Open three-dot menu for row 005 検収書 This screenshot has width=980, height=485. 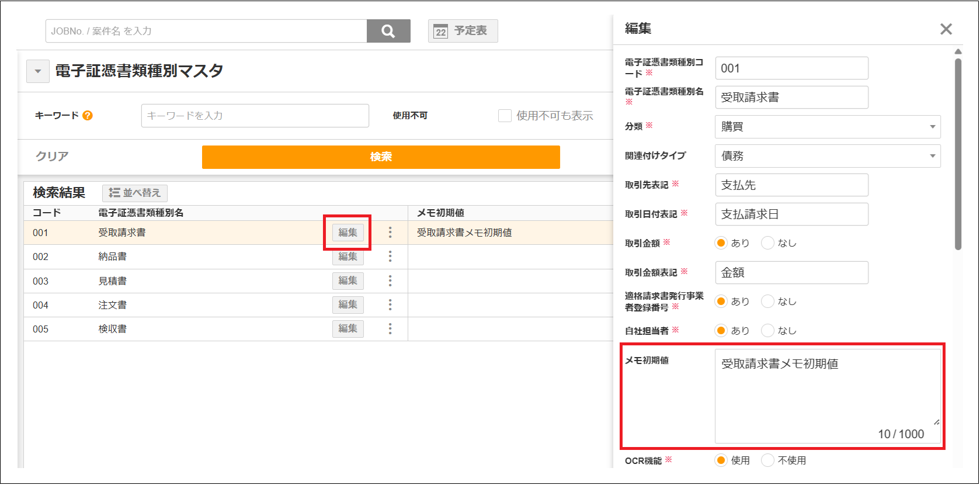pyautogui.click(x=390, y=329)
